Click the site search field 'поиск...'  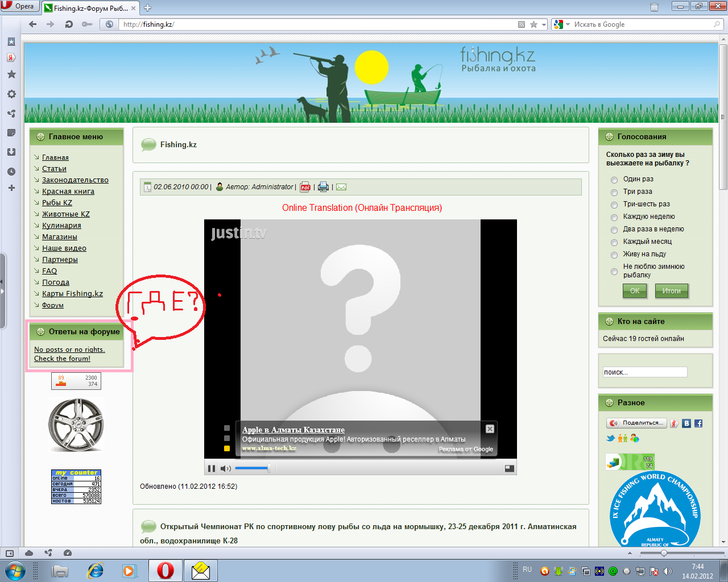pos(645,372)
